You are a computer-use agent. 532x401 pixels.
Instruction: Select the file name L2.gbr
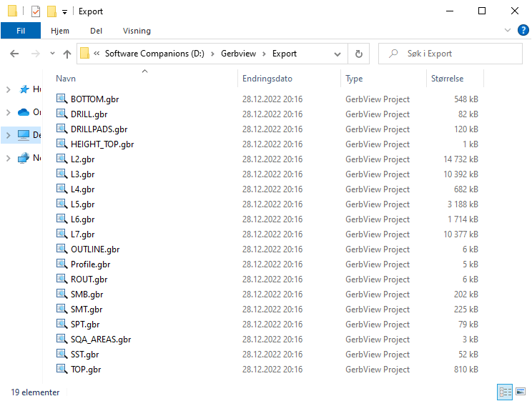pos(82,159)
